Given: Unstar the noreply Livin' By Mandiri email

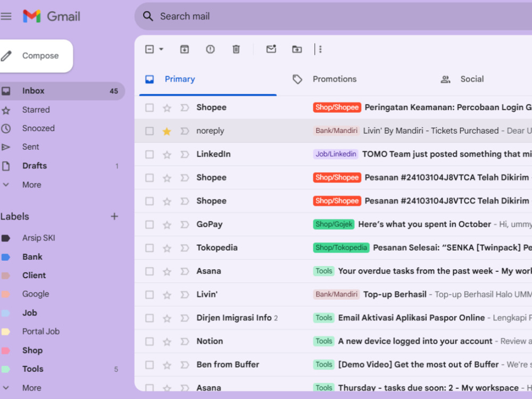Looking at the screenshot, I should pos(167,131).
